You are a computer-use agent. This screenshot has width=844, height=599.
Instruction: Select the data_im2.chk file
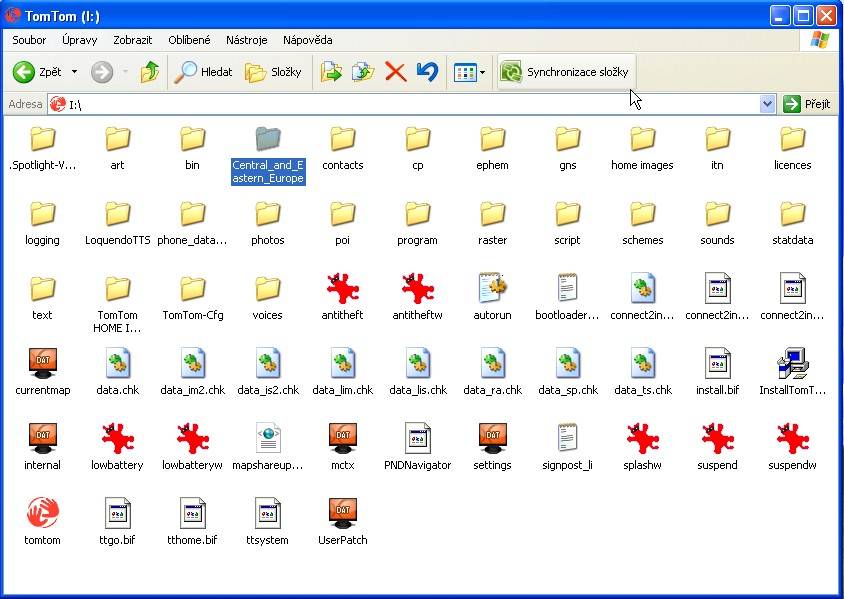(192, 372)
